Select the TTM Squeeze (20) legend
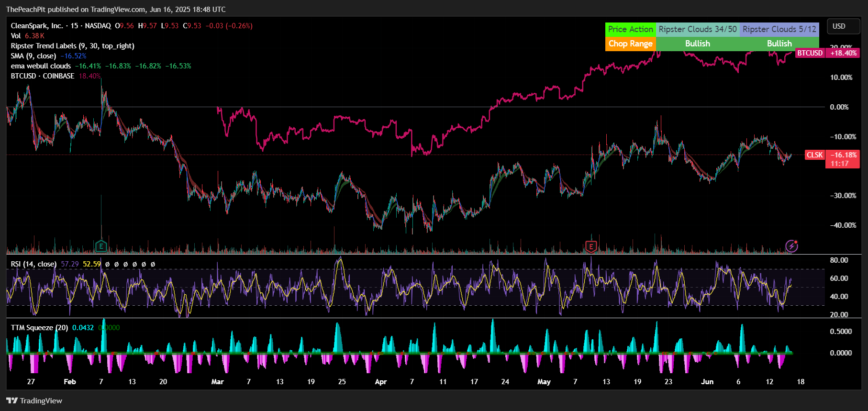 coord(39,328)
